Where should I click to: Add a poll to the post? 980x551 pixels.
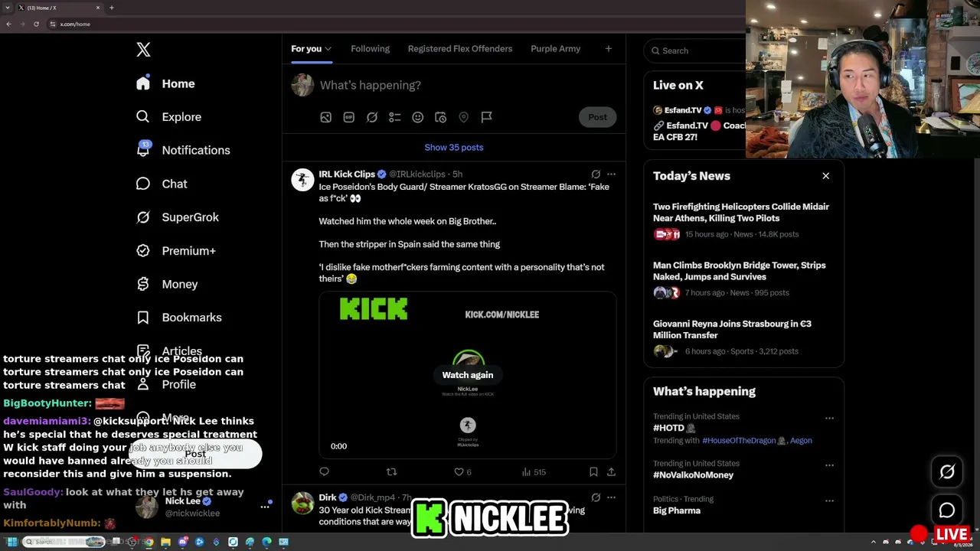tap(395, 117)
